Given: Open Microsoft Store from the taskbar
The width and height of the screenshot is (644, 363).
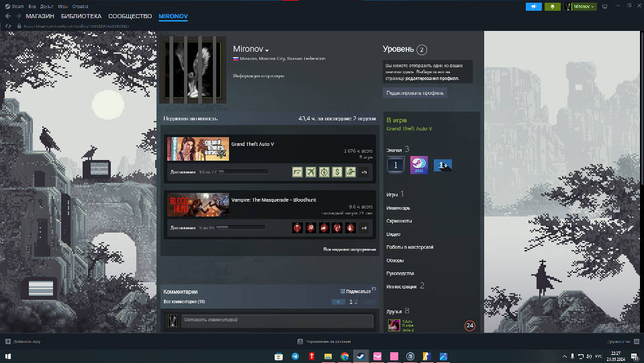Looking at the screenshot, I should [x=279, y=356].
